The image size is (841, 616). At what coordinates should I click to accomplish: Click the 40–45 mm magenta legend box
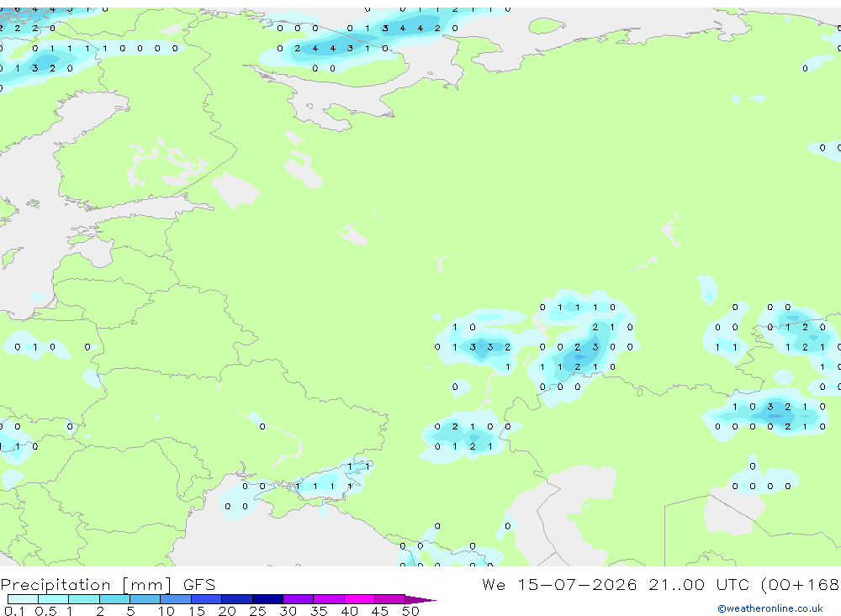pyautogui.click(x=359, y=599)
